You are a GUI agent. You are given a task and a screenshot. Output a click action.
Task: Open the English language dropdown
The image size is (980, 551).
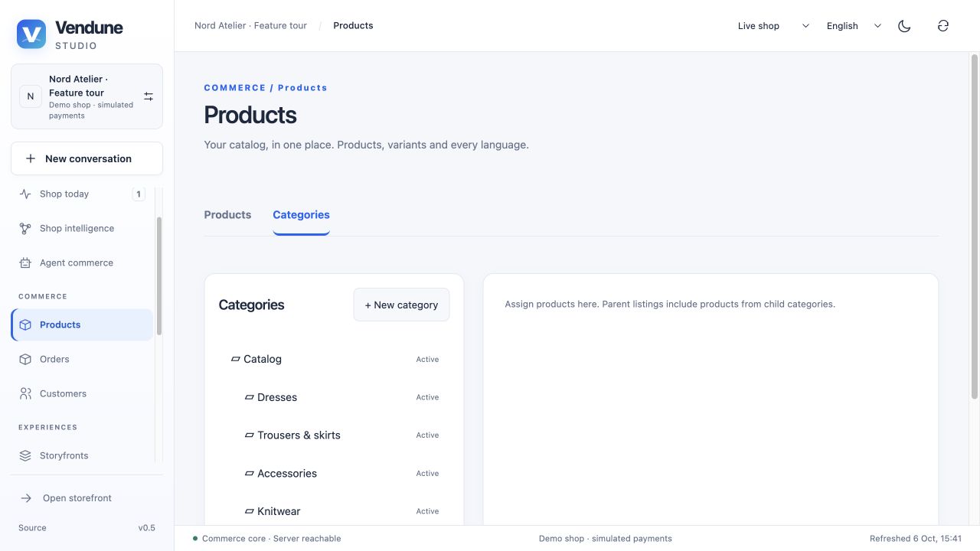pos(854,26)
